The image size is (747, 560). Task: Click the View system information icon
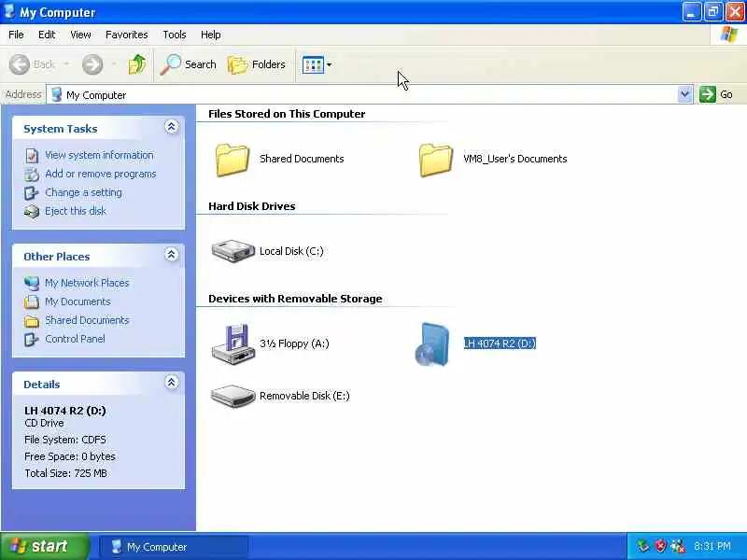tap(32, 156)
